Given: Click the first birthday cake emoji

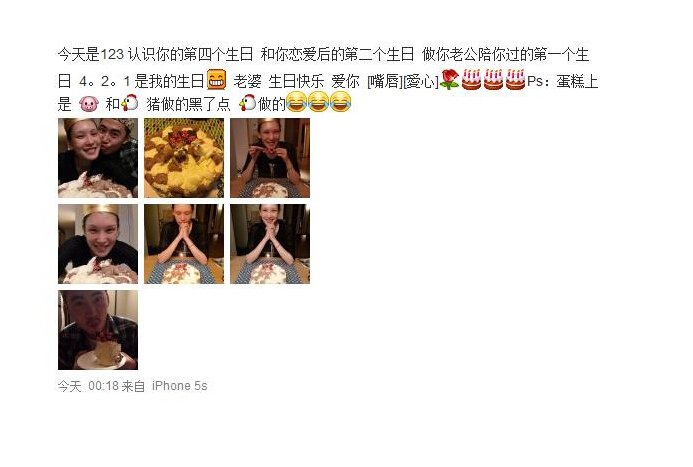Looking at the screenshot, I should [x=471, y=80].
